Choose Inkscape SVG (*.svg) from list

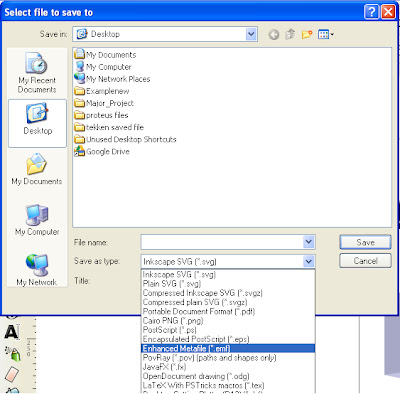tap(228, 274)
